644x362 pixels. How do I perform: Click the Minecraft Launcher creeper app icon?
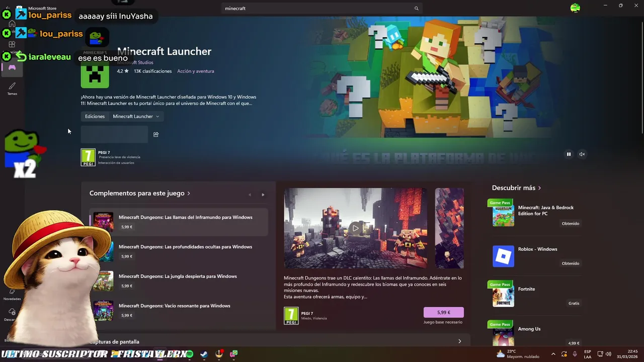(x=95, y=73)
